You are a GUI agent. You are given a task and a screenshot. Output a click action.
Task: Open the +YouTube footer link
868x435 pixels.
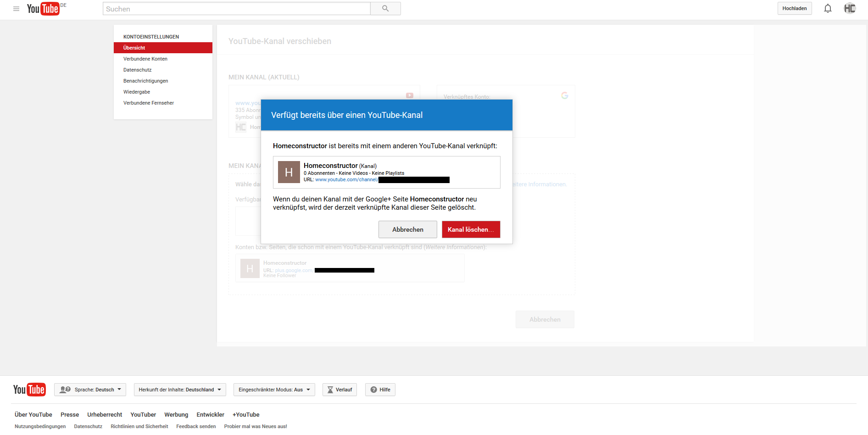pos(246,415)
